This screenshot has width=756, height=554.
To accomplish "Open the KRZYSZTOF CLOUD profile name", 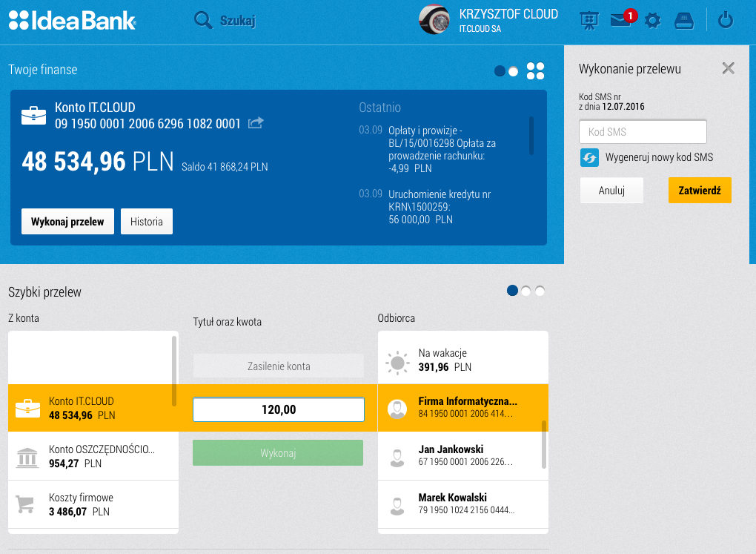I will point(508,15).
